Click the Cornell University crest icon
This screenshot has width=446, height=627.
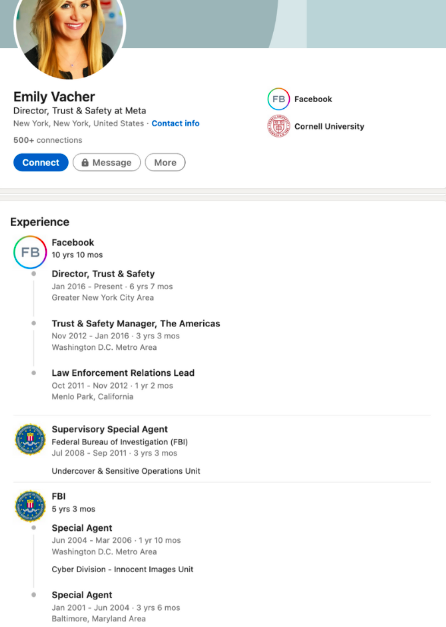click(x=278, y=126)
